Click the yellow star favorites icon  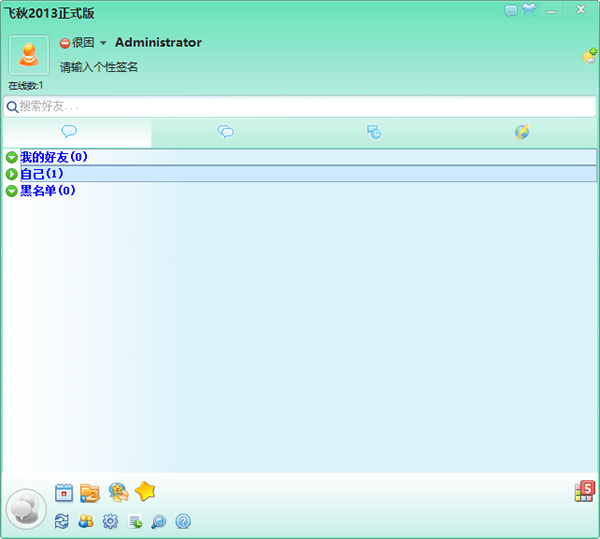pyautogui.click(x=145, y=491)
